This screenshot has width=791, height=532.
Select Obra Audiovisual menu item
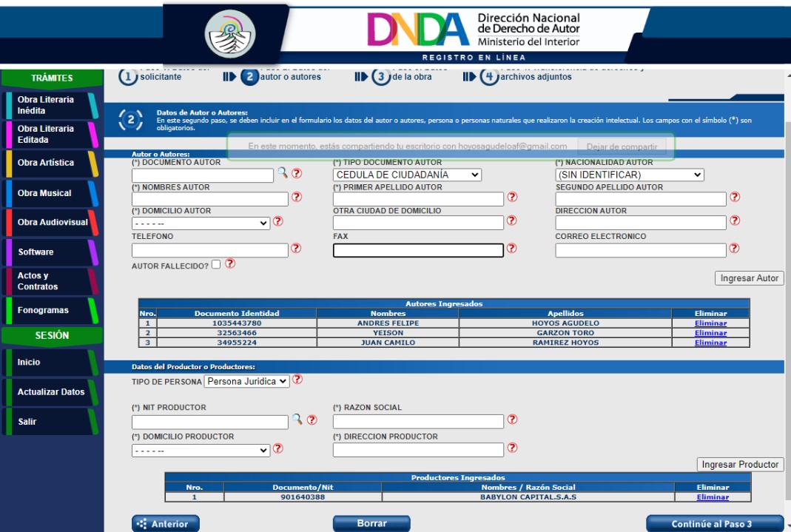pos(50,223)
